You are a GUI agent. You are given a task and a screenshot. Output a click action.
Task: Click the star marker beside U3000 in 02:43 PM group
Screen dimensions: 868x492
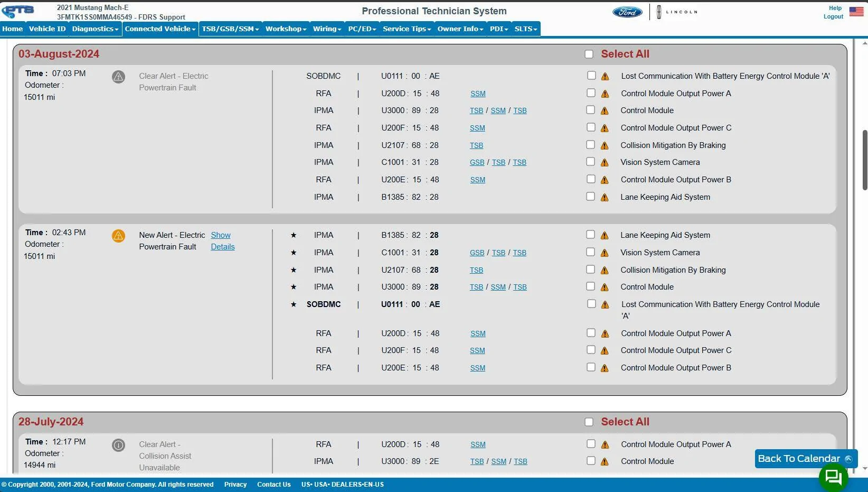tap(294, 287)
